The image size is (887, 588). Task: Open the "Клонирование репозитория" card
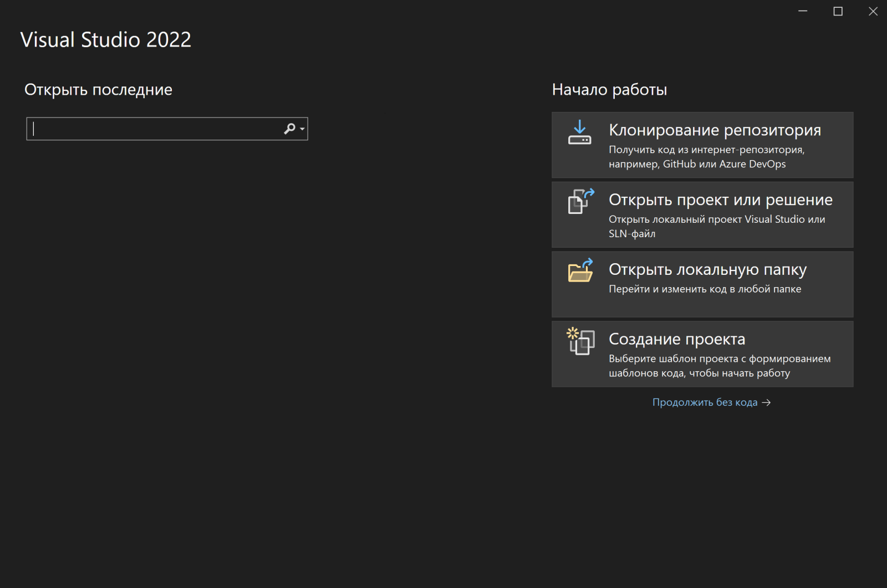click(702, 145)
